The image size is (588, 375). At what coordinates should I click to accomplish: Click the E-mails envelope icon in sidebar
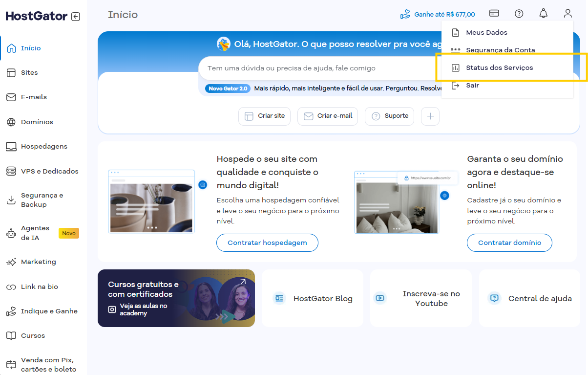11,97
